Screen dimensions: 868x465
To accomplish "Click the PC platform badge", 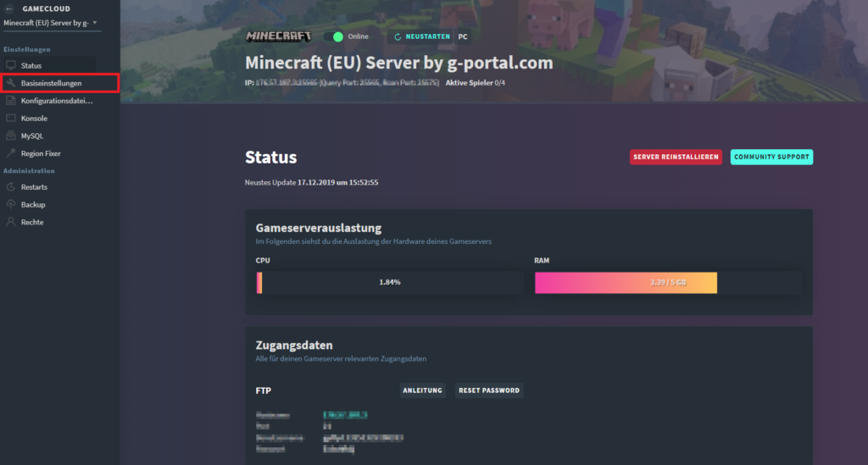I will pos(463,36).
